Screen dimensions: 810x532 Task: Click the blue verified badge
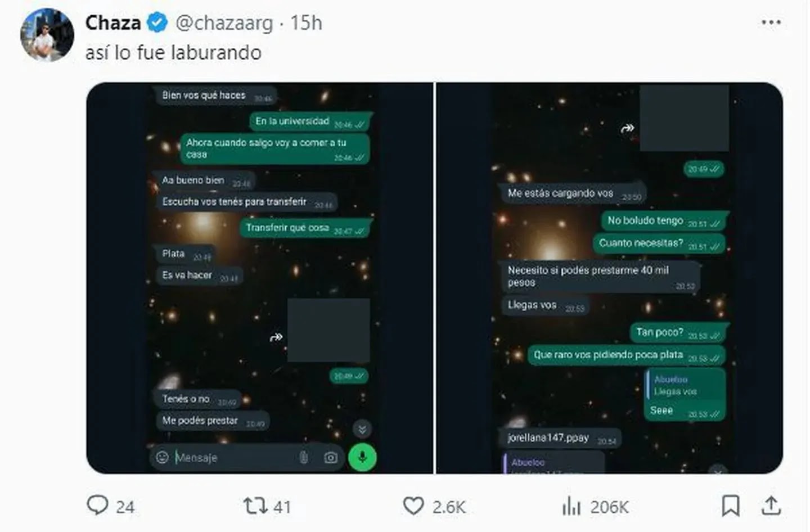pyautogui.click(x=157, y=23)
